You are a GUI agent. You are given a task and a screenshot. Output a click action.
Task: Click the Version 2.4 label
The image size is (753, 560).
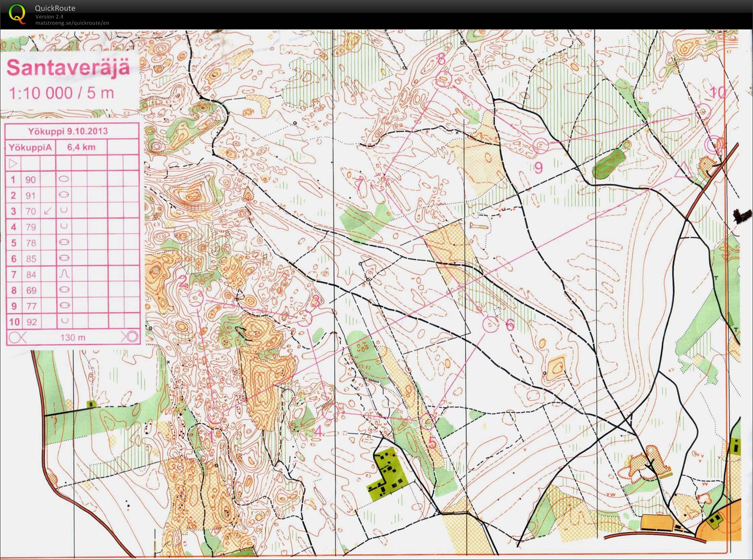pos(49,17)
